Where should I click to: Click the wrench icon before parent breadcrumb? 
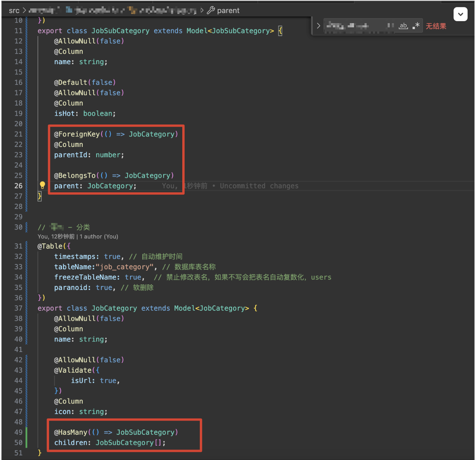click(x=211, y=11)
